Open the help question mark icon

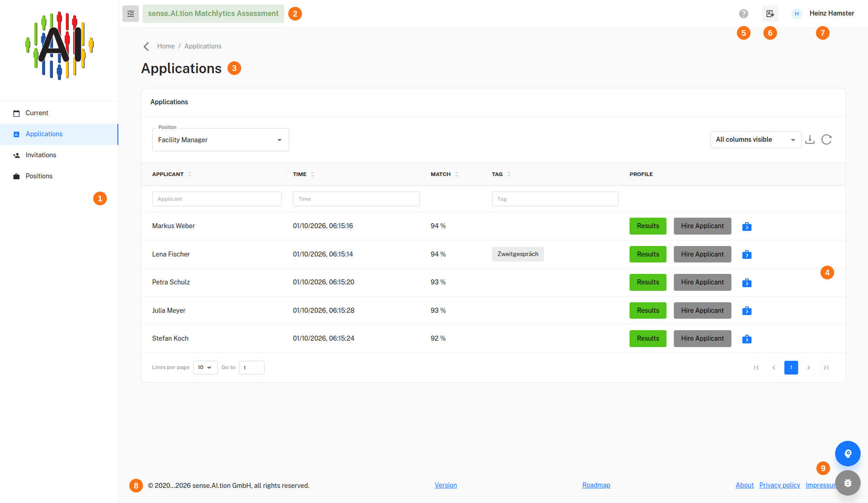tap(744, 14)
